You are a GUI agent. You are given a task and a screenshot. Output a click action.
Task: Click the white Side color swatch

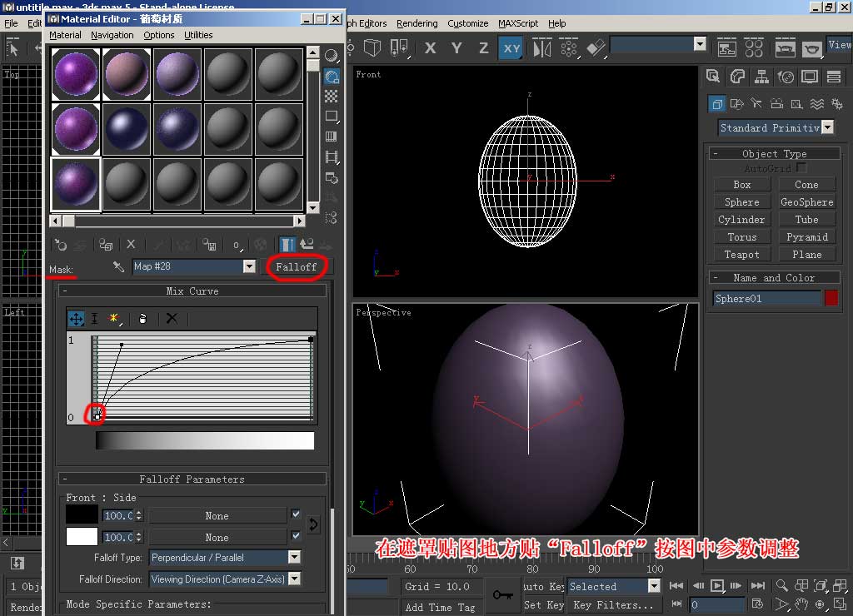(82, 537)
